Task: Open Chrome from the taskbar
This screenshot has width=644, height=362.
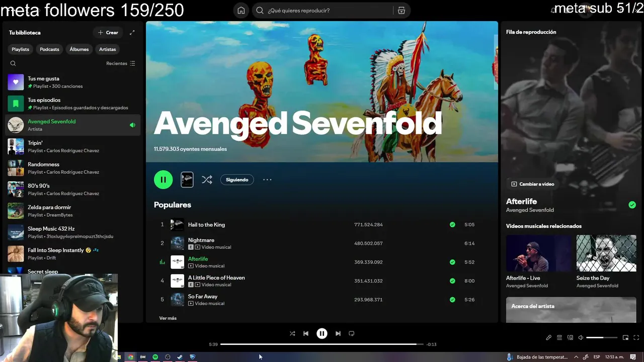Action: pos(131,357)
